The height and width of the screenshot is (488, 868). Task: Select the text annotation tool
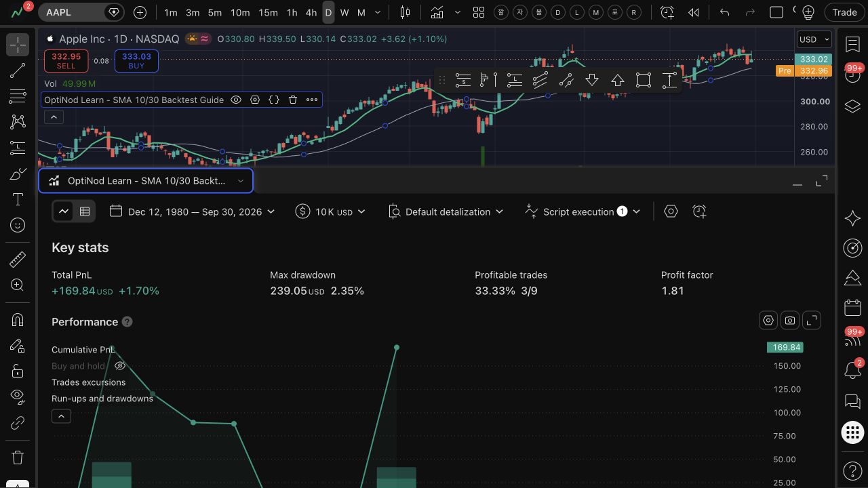pos(18,199)
